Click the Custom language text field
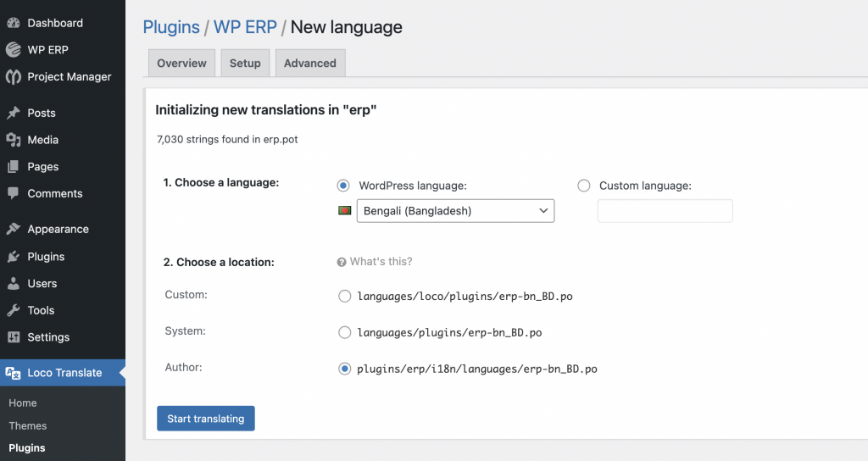 (x=665, y=211)
